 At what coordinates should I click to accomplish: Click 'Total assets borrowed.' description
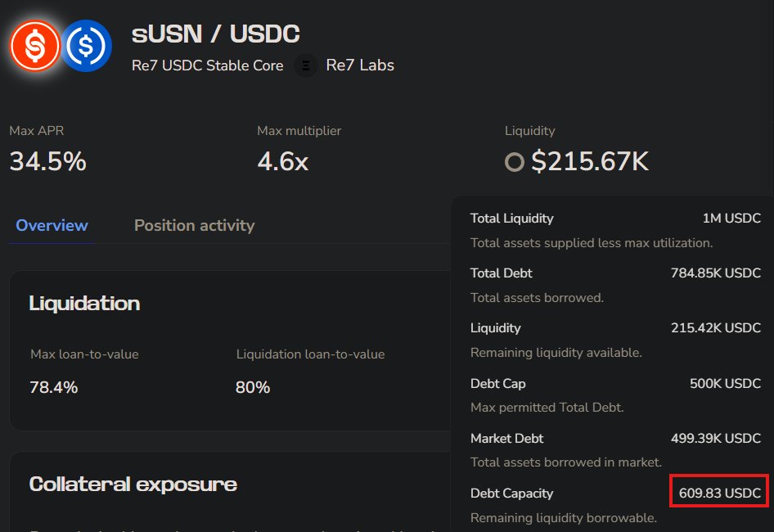(x=537, y=298)
